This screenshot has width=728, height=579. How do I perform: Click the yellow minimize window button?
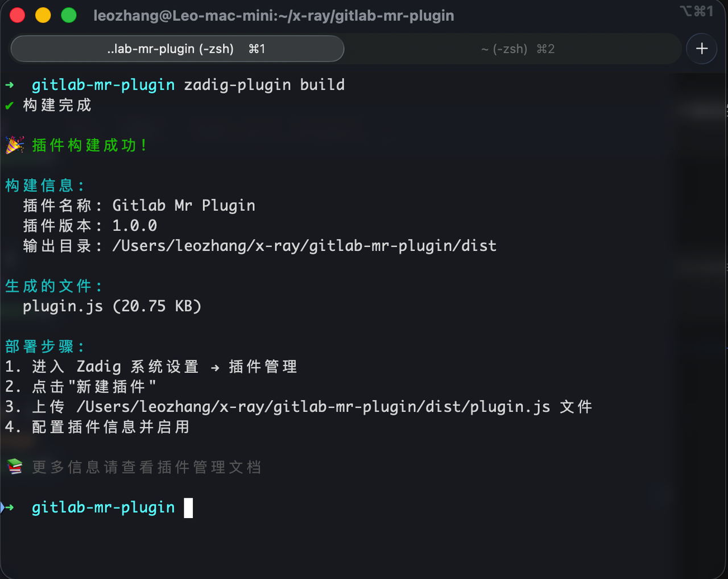(43, 15)
